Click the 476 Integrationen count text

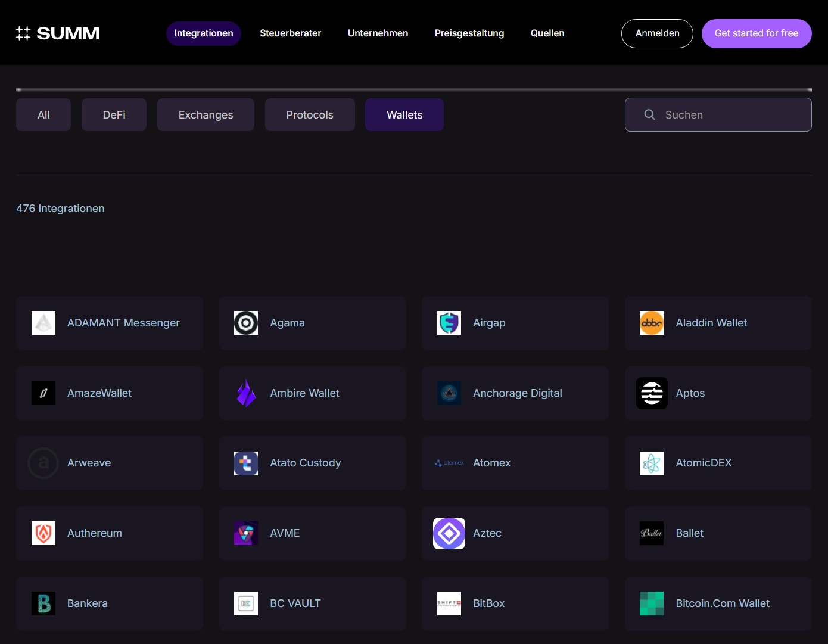point(60,209)
